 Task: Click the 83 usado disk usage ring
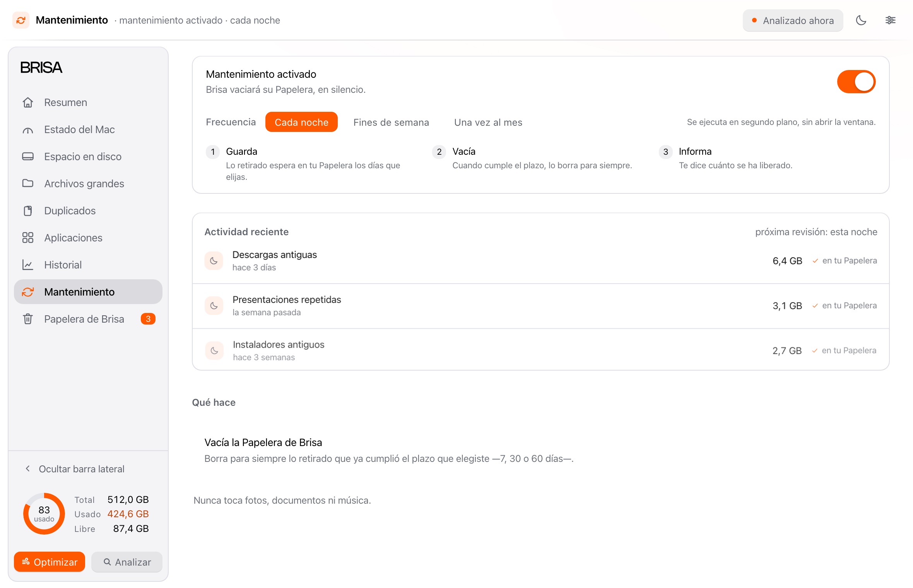tap(44, 514)
